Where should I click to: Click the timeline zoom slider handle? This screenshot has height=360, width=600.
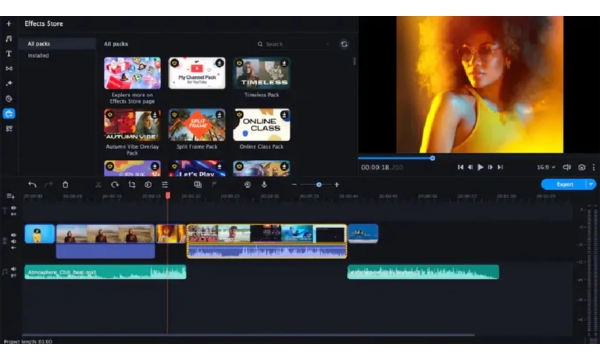(x=319, y=185)
